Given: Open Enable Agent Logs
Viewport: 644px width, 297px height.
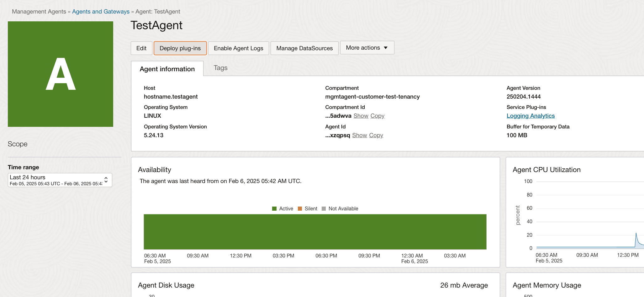Looking at the screenshot, I should pyautogui.click(x=238, y=48).
